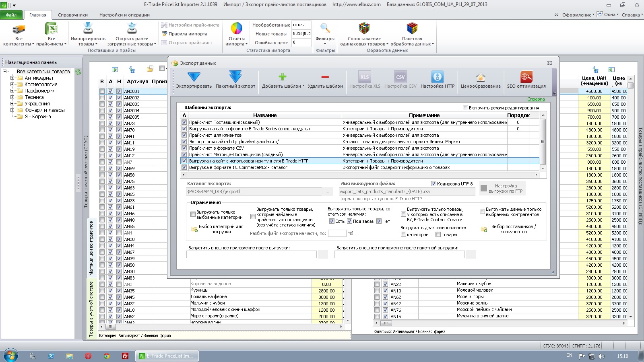Screen dimensions: 644x362
Task: Toggle деактивированные товары checkbox
Action: pos(438,234)
